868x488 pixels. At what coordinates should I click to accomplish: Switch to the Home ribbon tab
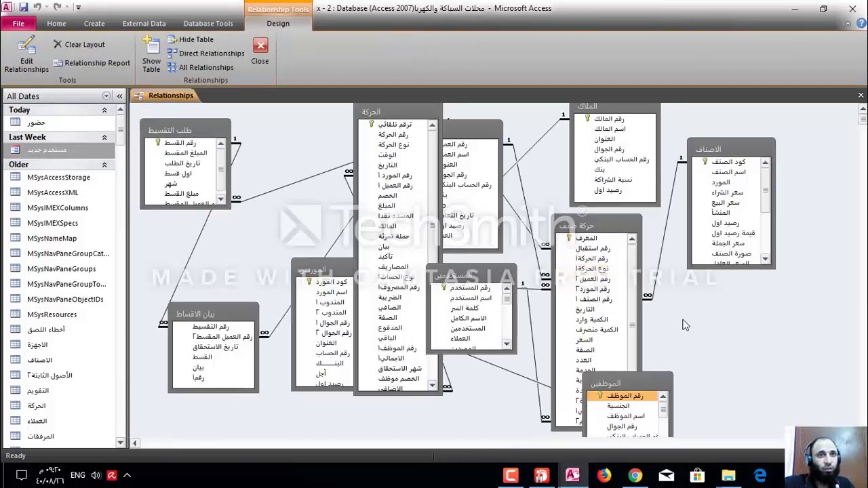(56, 24)
